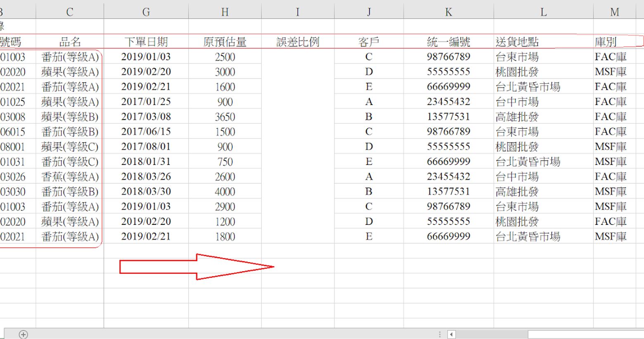Click the 下單日期 header cell
The height and width of the screenshot is (339, 644).
(x=146, y=42)
